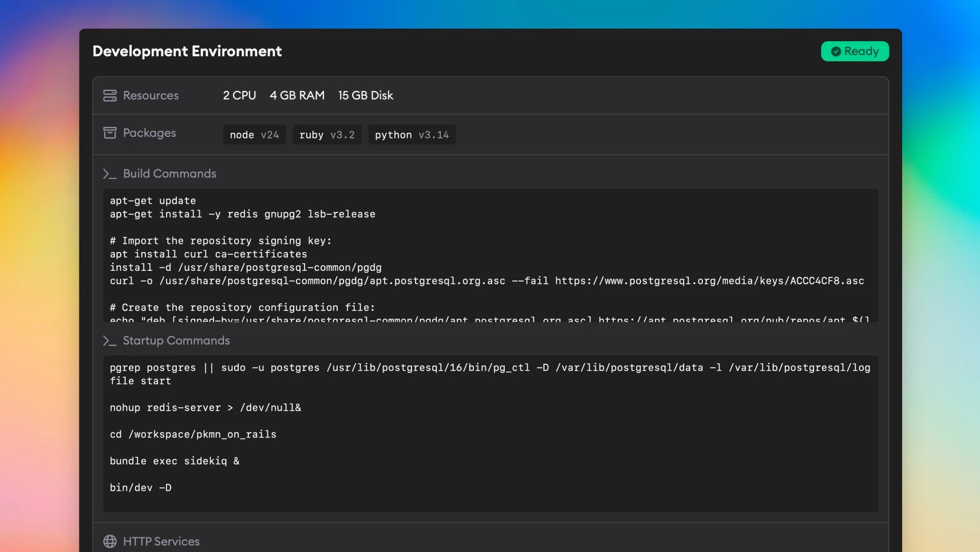Select the ruby v3.2 package chip
The image size is (980, 552).
(x=326, y=135)
